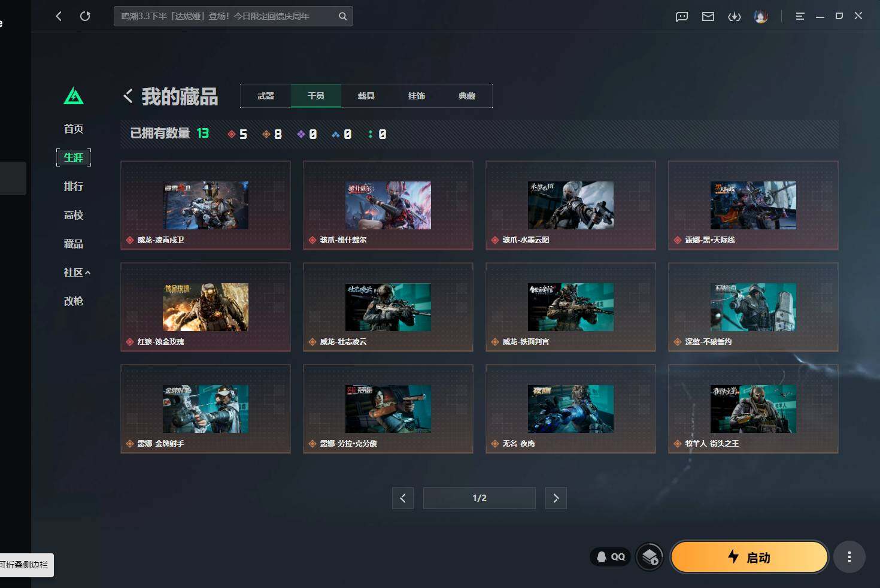Image resolution: width=880 pixels, height=588 pixels.
Task: Open the 威龙-凌霄戍卫 skin card
Action: [205, 205]
